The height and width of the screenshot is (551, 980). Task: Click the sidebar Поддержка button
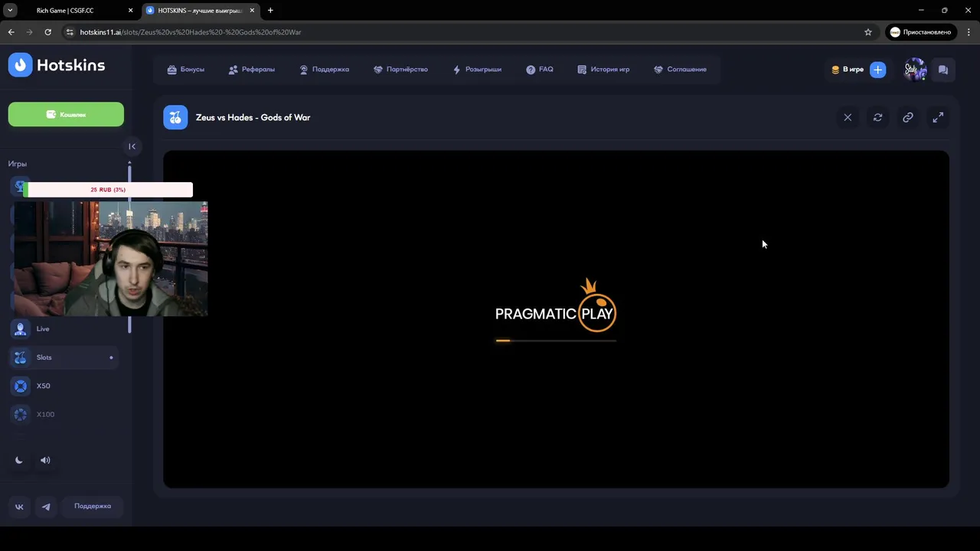(93, 506)
